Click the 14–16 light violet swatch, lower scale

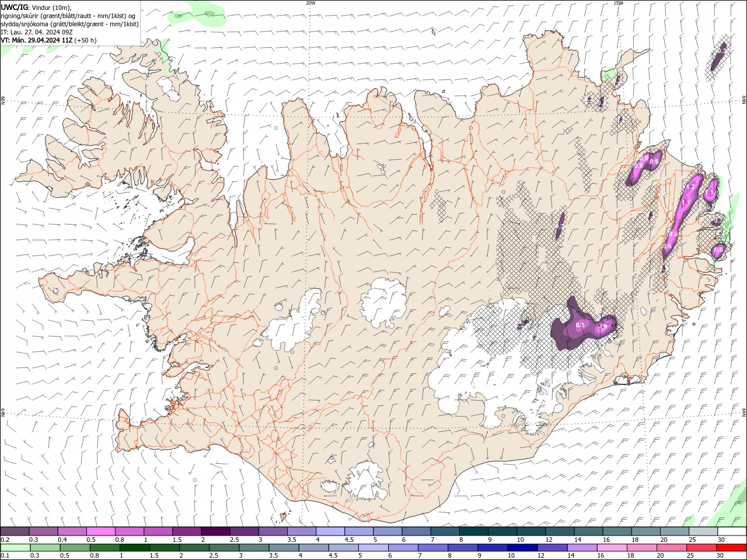[582, 548]
